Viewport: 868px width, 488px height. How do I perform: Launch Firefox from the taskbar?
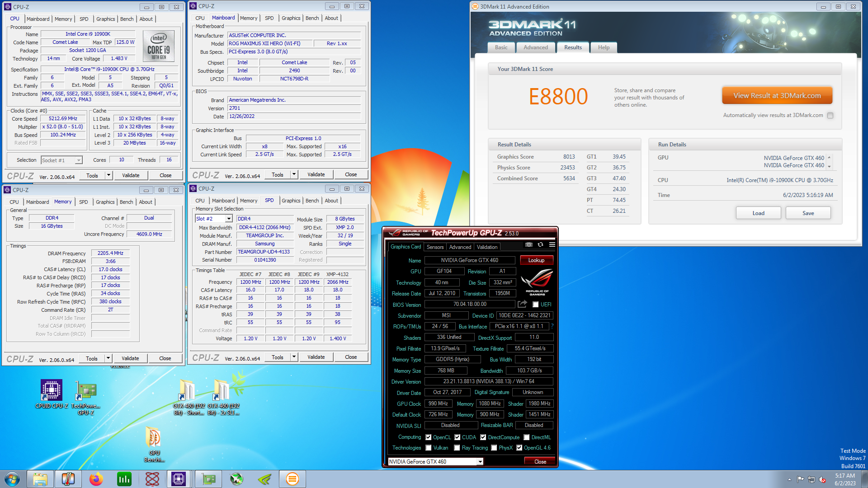tap(96, 479)
